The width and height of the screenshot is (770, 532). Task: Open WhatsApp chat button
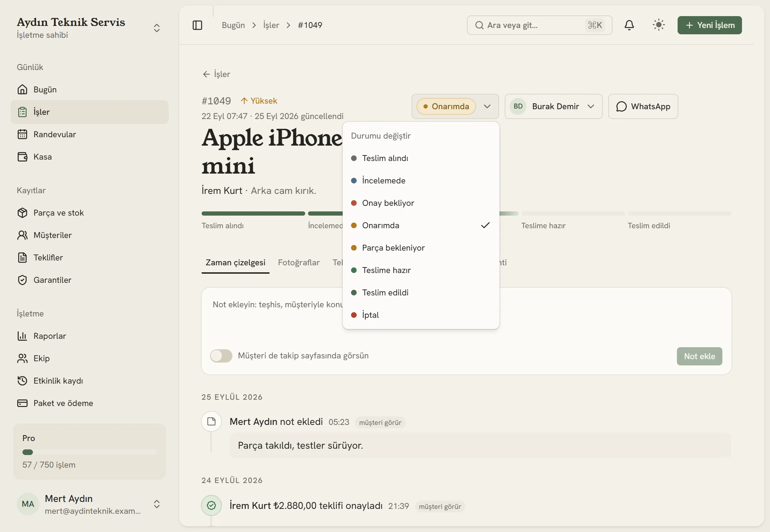point(643,106)
